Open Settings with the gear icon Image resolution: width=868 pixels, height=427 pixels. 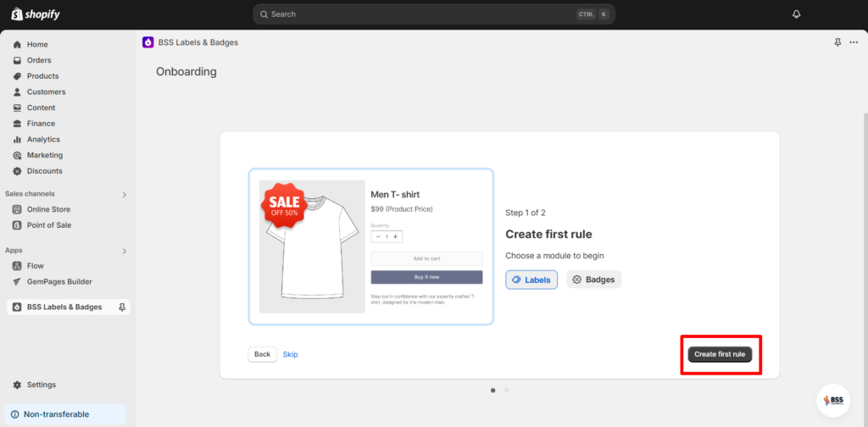[x=17, y=385]
